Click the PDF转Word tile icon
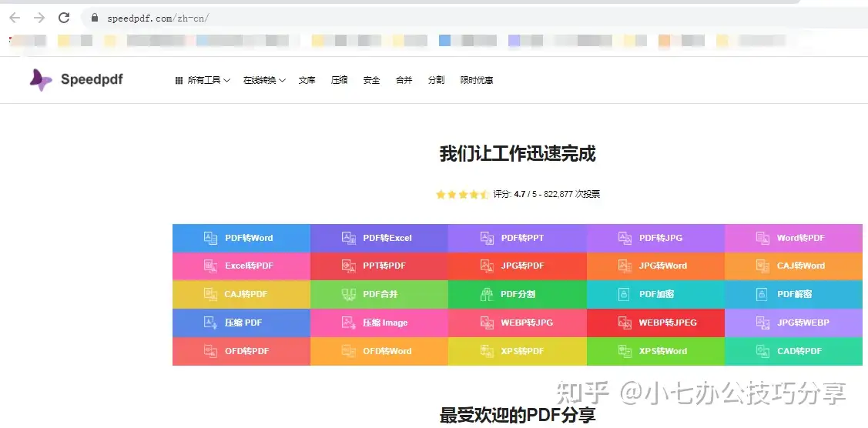Viewport: 868px width, 428px height. tap(211, 238)
